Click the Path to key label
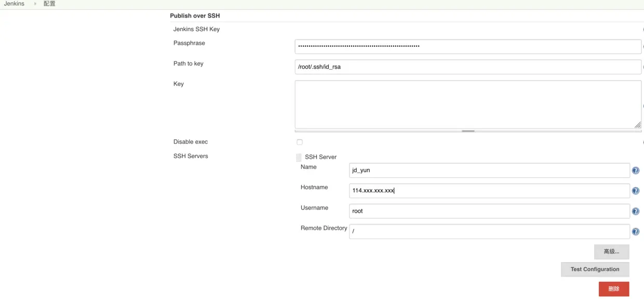Viewport: 644px width, 299px height. (x=189, y=63)
